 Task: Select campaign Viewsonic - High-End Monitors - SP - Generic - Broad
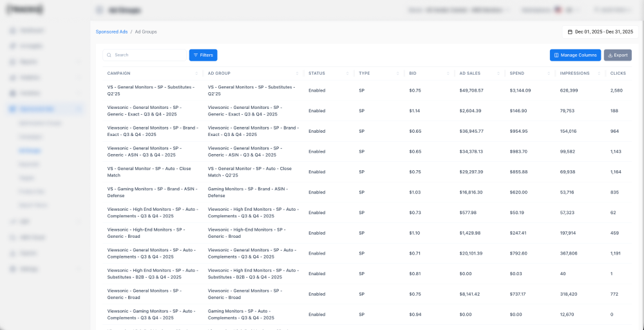[x=146, y=233]
